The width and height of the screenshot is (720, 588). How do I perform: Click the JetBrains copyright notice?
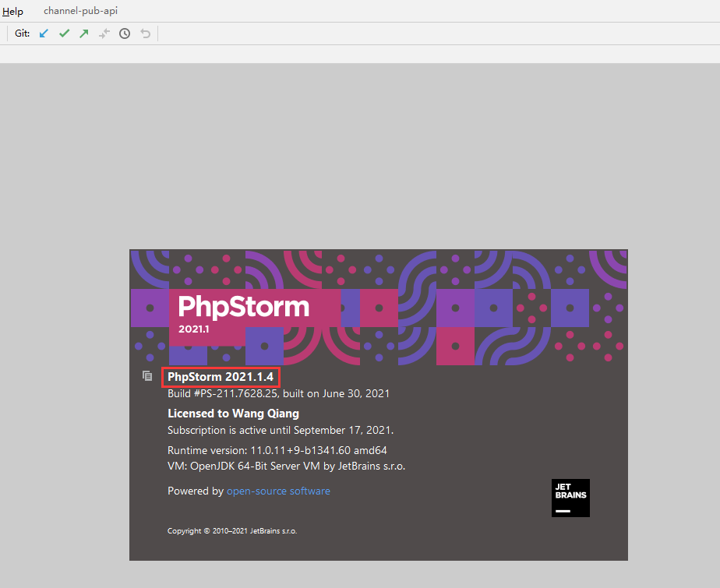click(232, 531)
